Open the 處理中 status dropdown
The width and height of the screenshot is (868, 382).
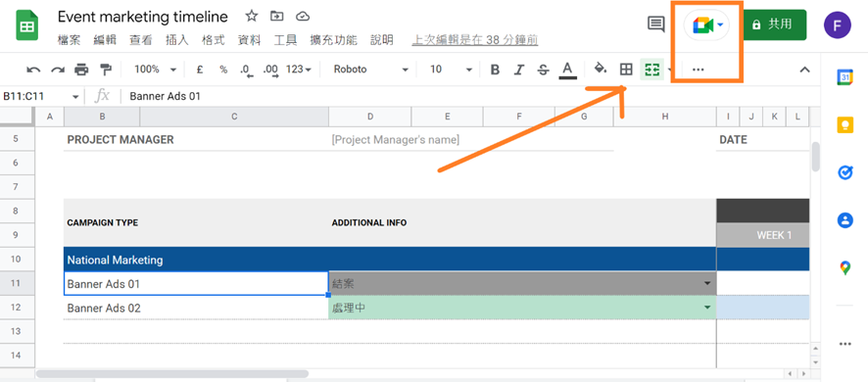tap(707, 308)
